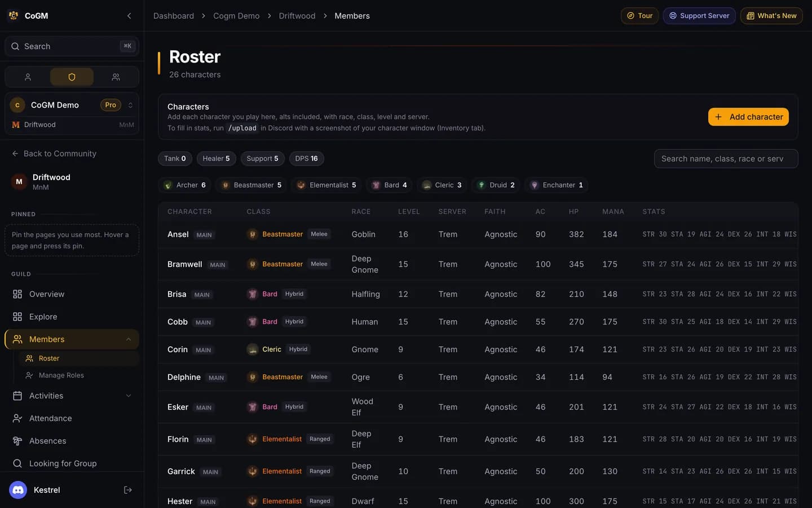Select the group community icon tab
Viewport: 812px width, 508px height.
point(116,77)
